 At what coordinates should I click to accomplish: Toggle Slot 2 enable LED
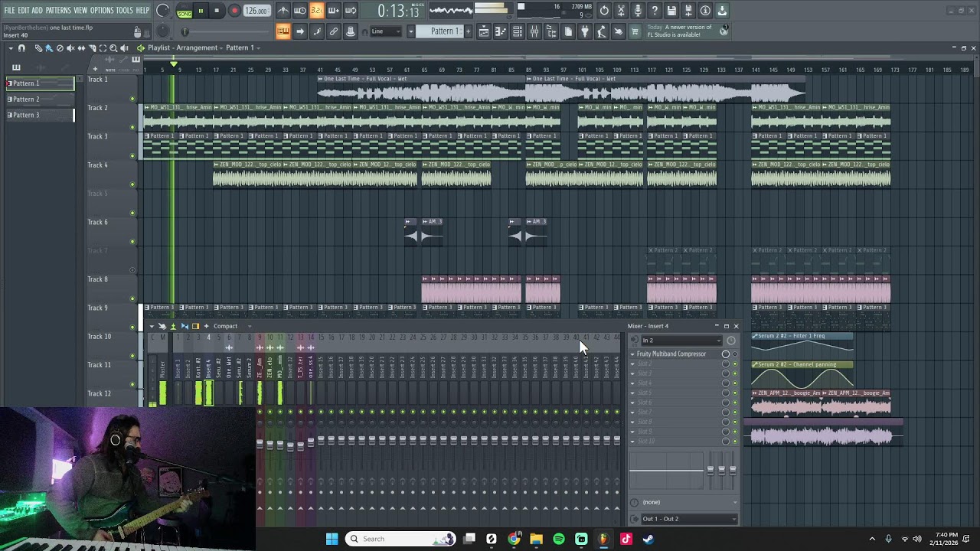[x=735, y=364]
